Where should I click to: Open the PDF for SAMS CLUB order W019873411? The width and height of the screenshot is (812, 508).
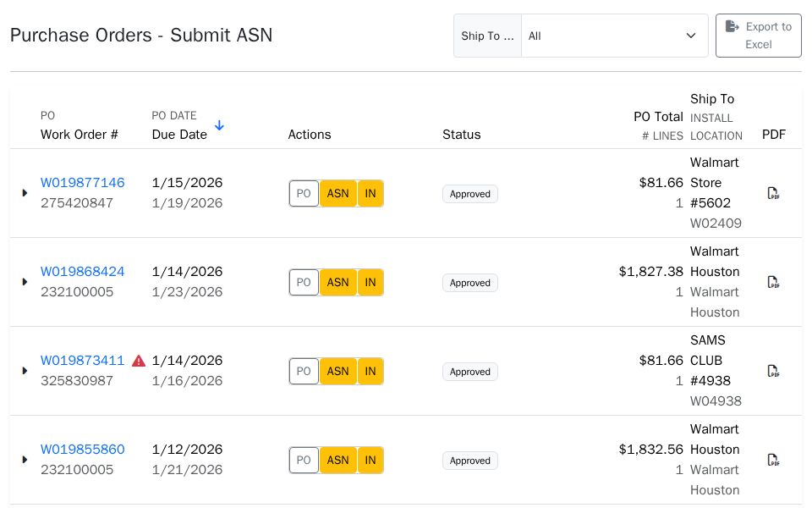click(773, 371)
